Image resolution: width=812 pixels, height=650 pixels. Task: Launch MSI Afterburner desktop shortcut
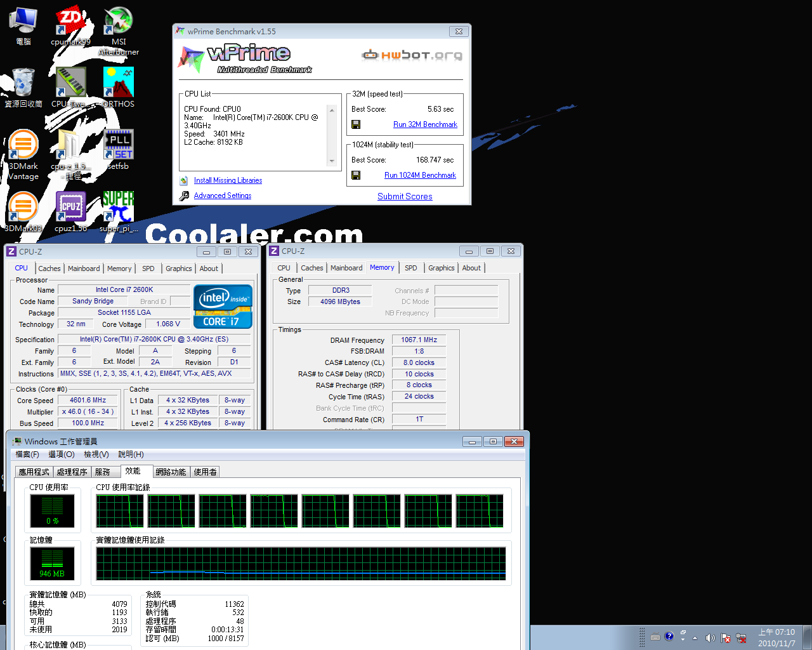[x=119, y=30]
